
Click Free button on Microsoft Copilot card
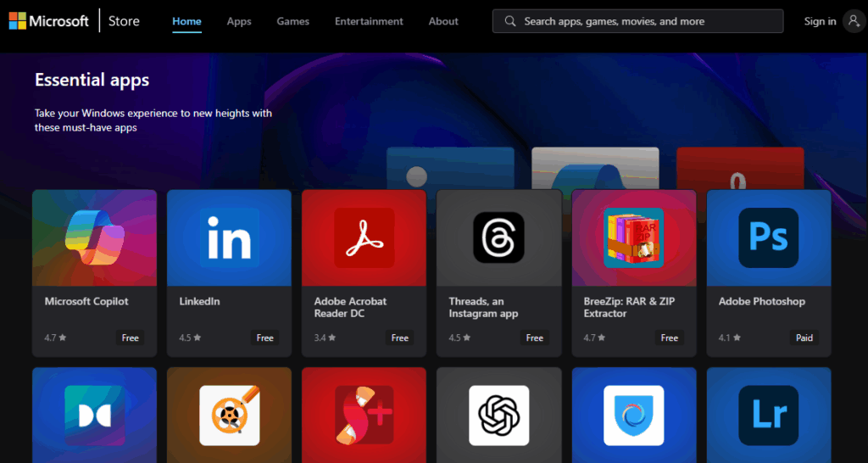coord(130,337)
